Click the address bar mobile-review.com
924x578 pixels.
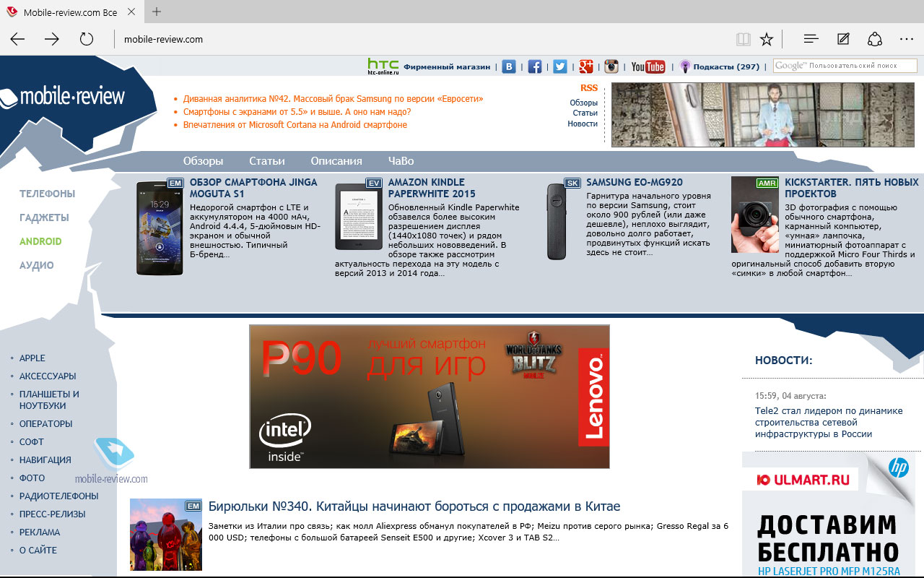tap(163, 40)
